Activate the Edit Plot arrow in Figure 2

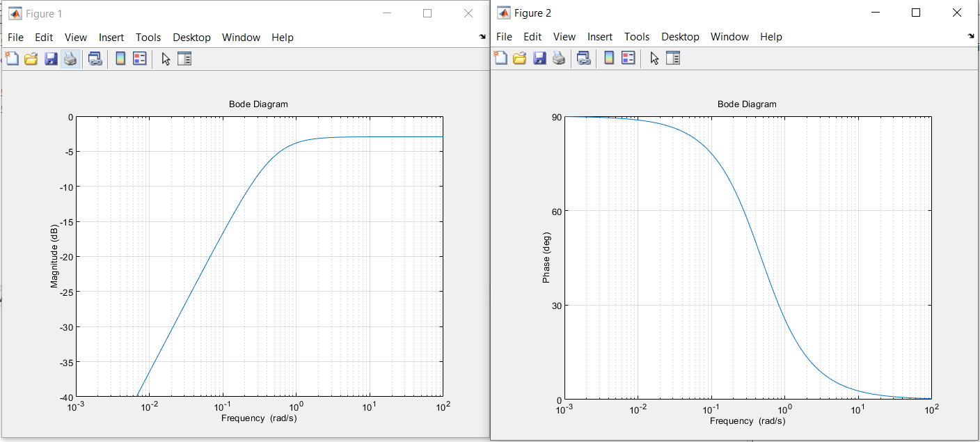(654, 58)
